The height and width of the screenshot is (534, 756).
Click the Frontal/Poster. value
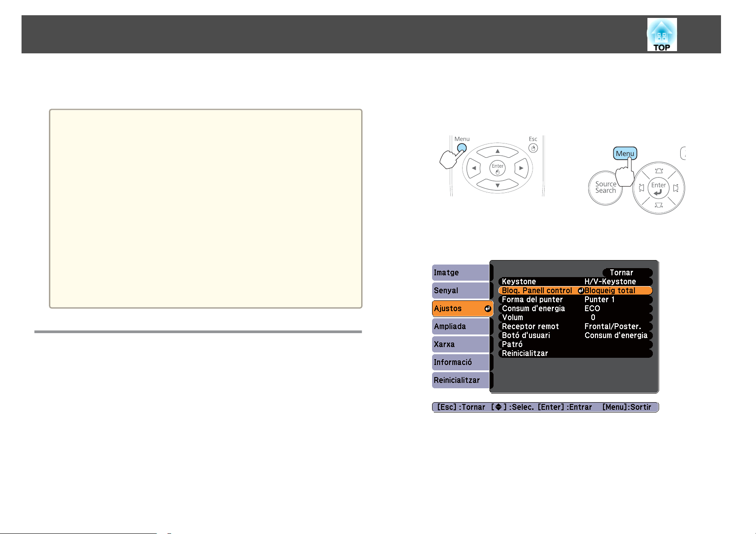click(x=612, y=326)
